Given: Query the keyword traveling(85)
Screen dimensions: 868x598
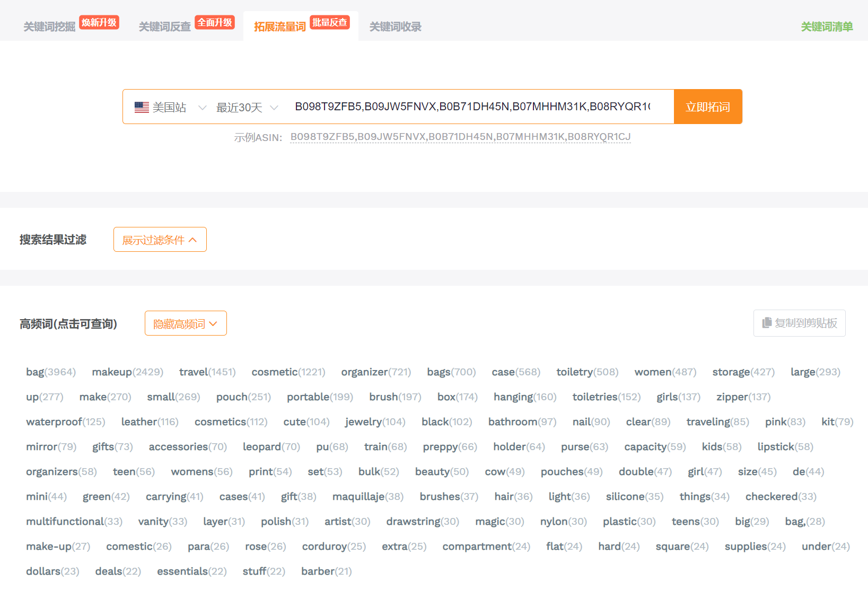Looking at the screenshot, I should [717, 422].
